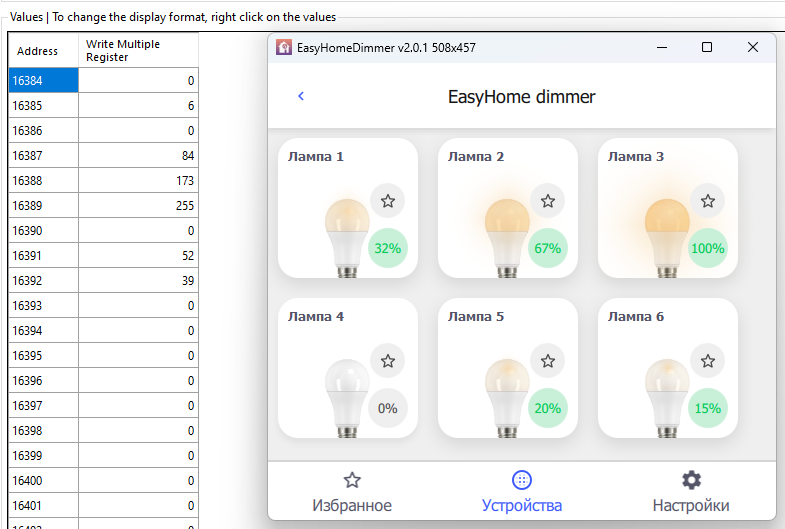Click the back arrow in the EasyHome dimmer header
This screenshot has width=785, height=529.
coord(301,96)
